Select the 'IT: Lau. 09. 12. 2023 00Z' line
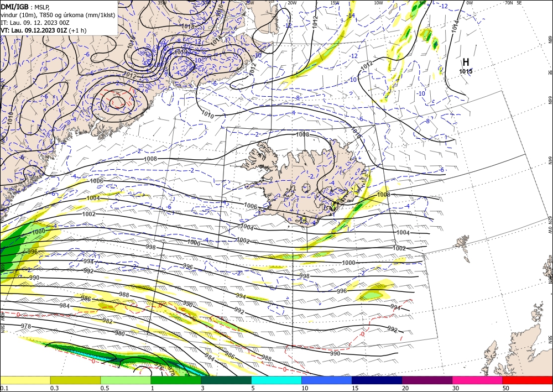Viewport: 553px width, 392px height. click(x=35, y=23)
